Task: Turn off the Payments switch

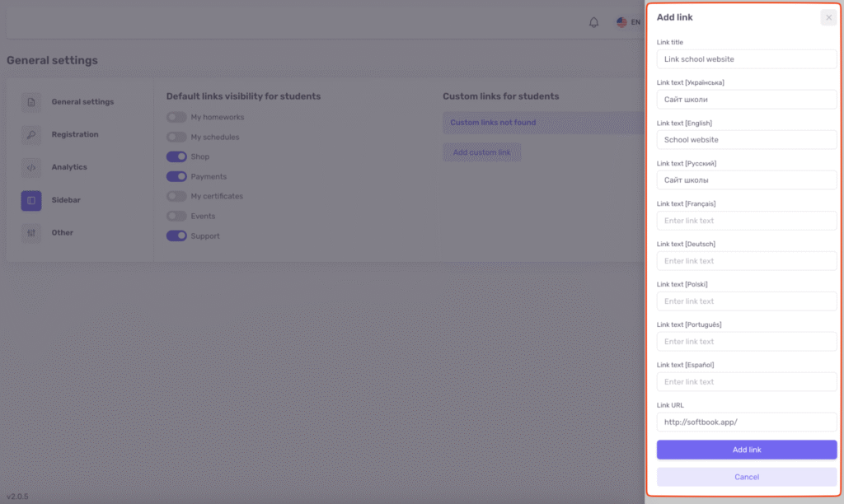Action: 176,176
